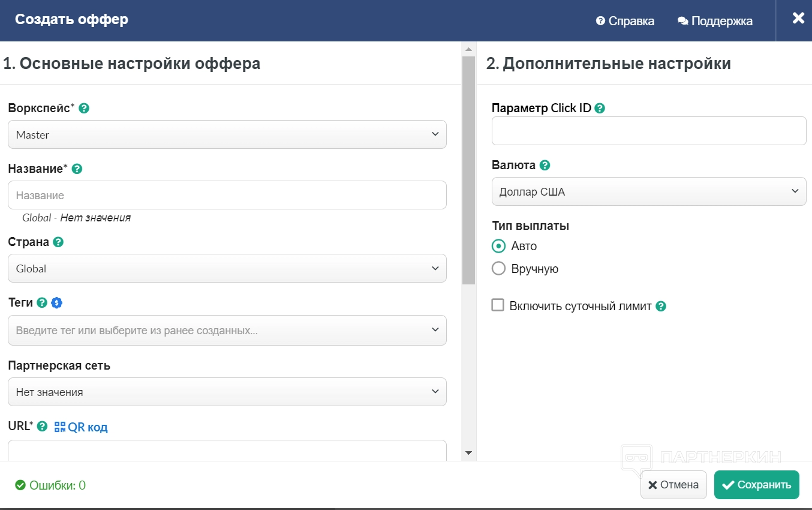The image size is (812, 510).
Task: Click the help icon next to Валюта
Action: click(x=545, y=166)
